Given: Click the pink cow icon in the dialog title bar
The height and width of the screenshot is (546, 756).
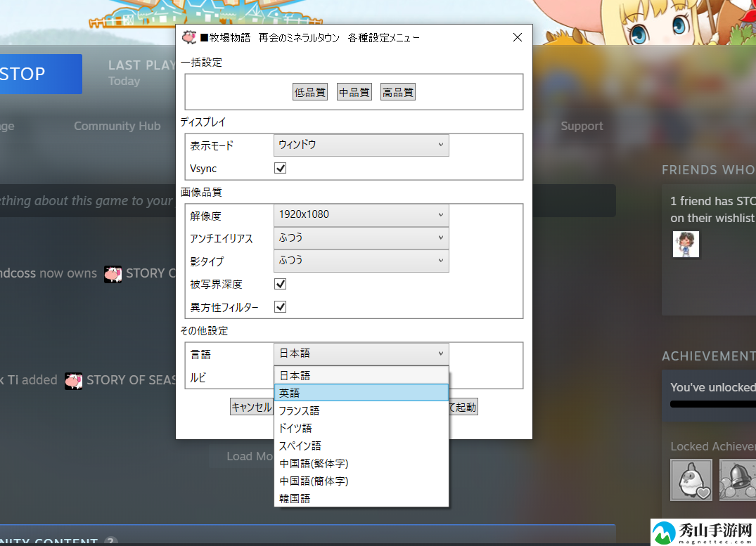Looking at the screenshot, I should [x=189, y=37].
